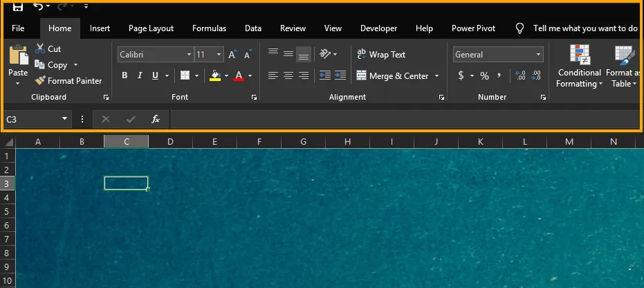
Task: Open the Fill Color palette dropdown arrow
Action: 226,75
